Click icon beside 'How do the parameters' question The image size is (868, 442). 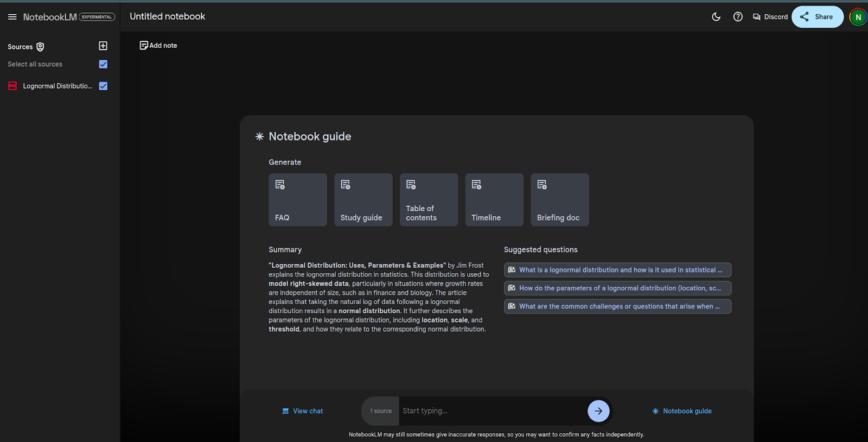512,288
